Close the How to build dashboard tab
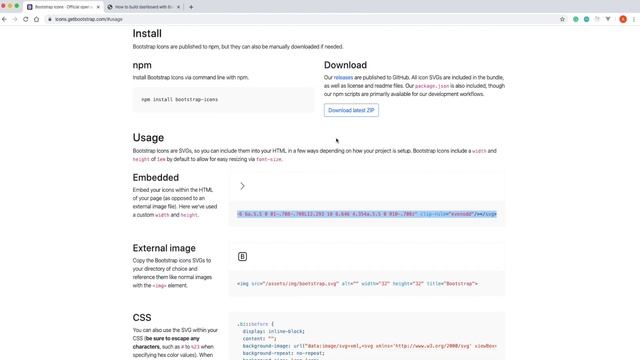 [178, 7]
